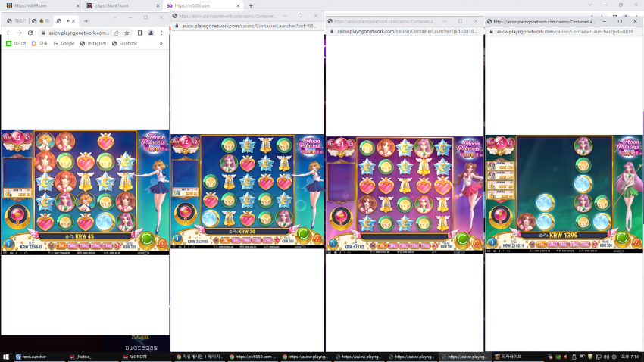Viewport: 644px width, 362px height.
Task: Select the 300 bet level in first game
Action: tap(61, 246)
